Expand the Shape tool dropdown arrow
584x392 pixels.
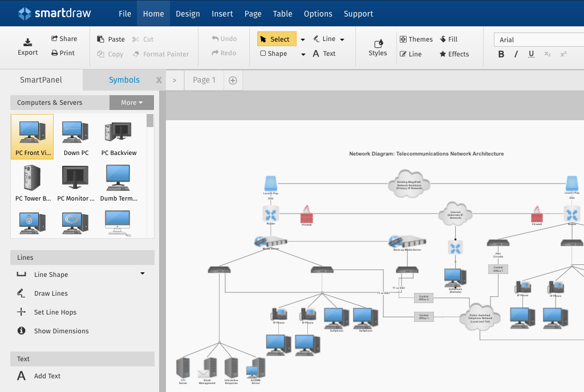pos(303,54)
